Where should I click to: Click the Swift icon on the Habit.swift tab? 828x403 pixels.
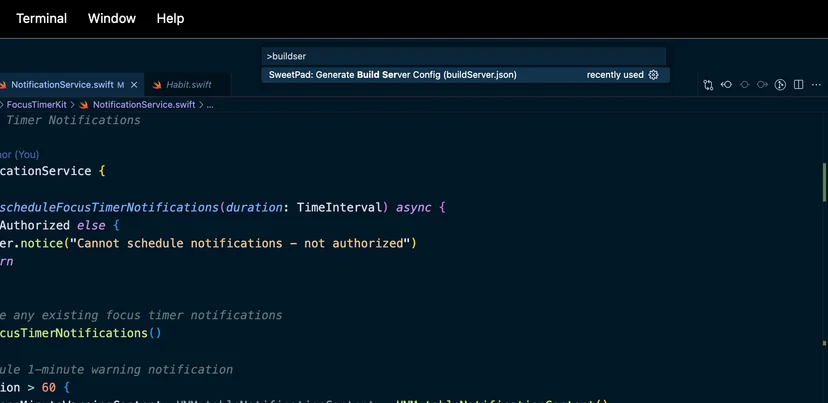157,85
